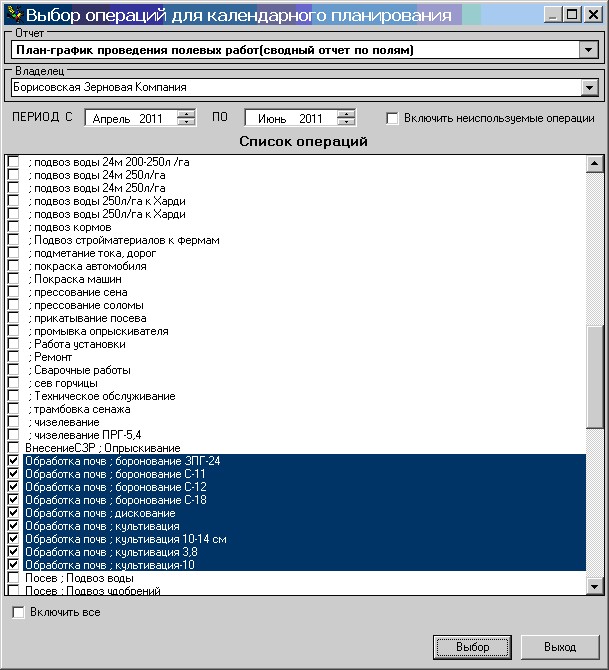Enable Включить неиспользуемые операции checkbox
The width and height of the screenshot is (609, 670).
tap(393, 118)
